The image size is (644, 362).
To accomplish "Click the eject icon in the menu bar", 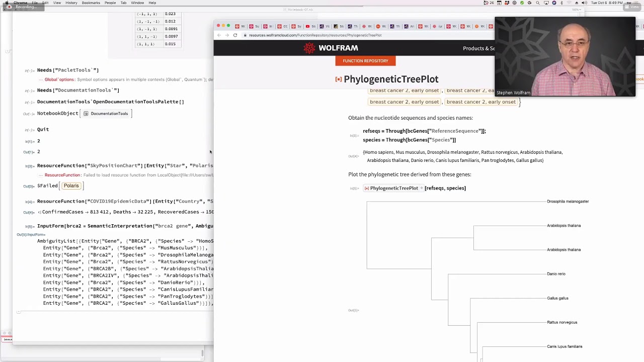I will coord(577,3).
